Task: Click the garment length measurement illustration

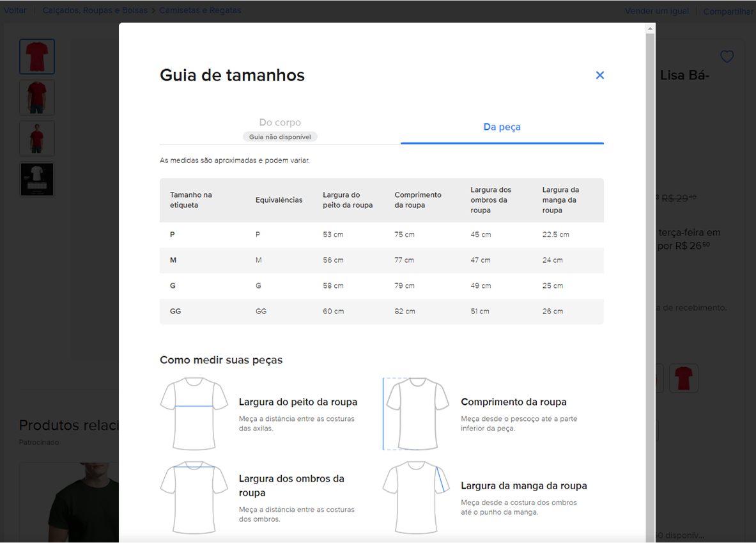Action: click(x=415, y=414)
